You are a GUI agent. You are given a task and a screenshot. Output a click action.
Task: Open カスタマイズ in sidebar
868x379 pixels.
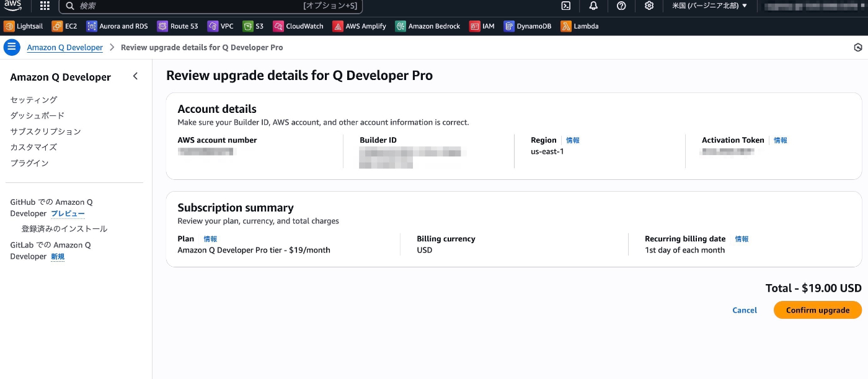tap(33, 147)
